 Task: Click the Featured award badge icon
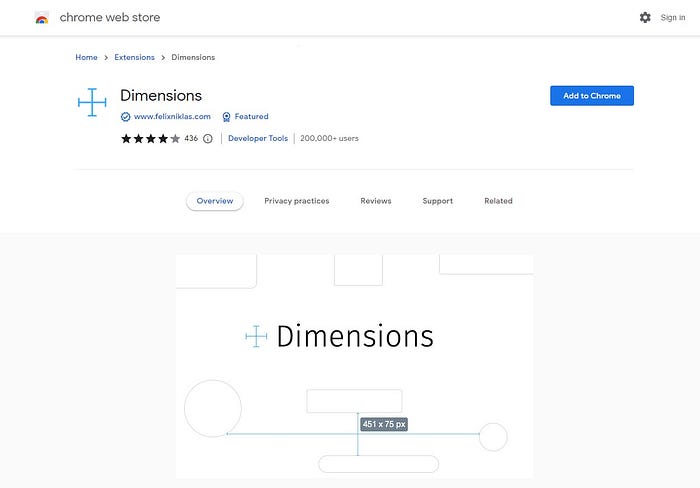226,117
